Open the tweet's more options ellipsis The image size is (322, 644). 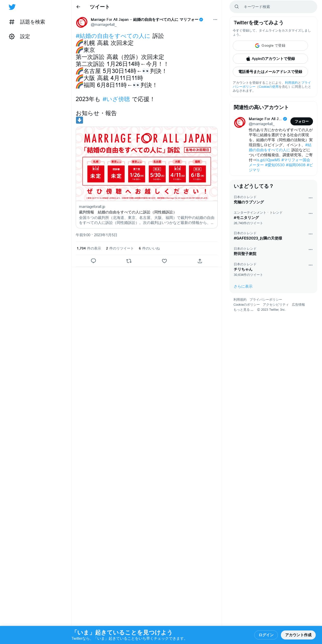[x=215, y=20]
